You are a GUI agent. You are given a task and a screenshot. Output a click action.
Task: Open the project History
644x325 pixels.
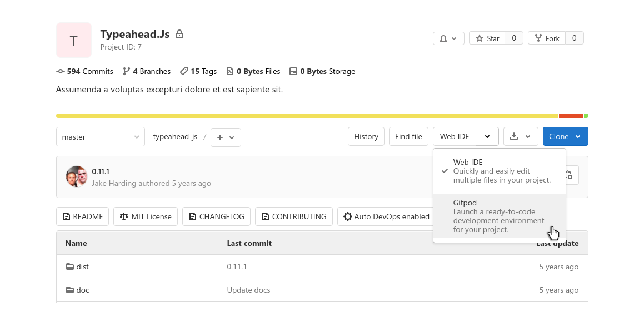point(366,136)
